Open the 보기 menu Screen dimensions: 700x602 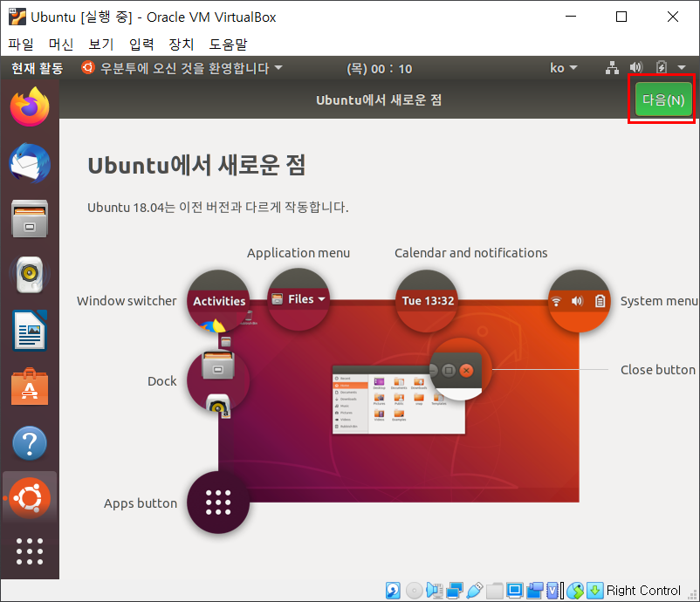pos(101,44)
